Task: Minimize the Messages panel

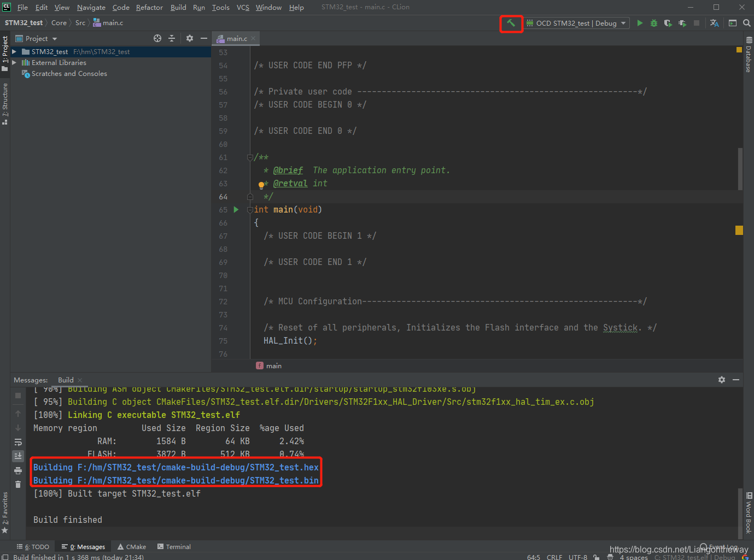Action: click(736, 380)
